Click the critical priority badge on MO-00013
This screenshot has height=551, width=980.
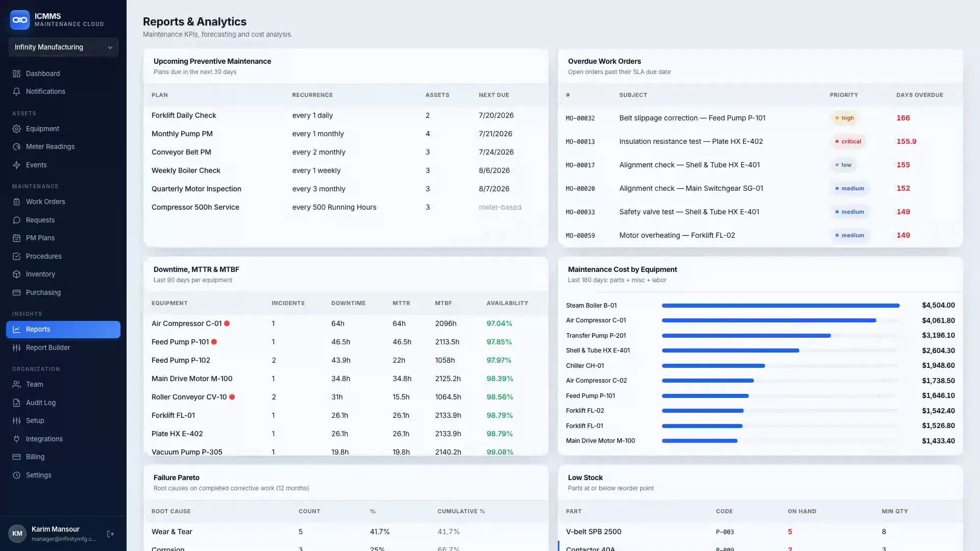point(848,141)
